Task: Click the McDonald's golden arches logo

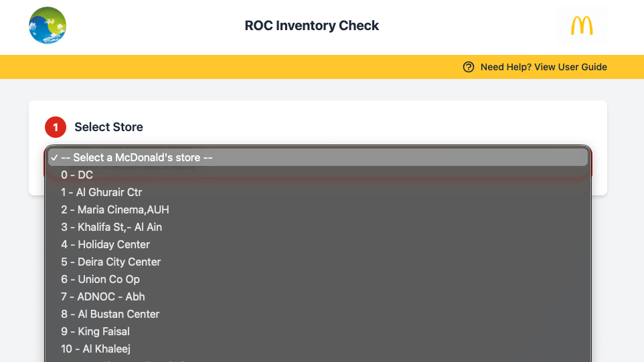Action: (x=582, y=25)
